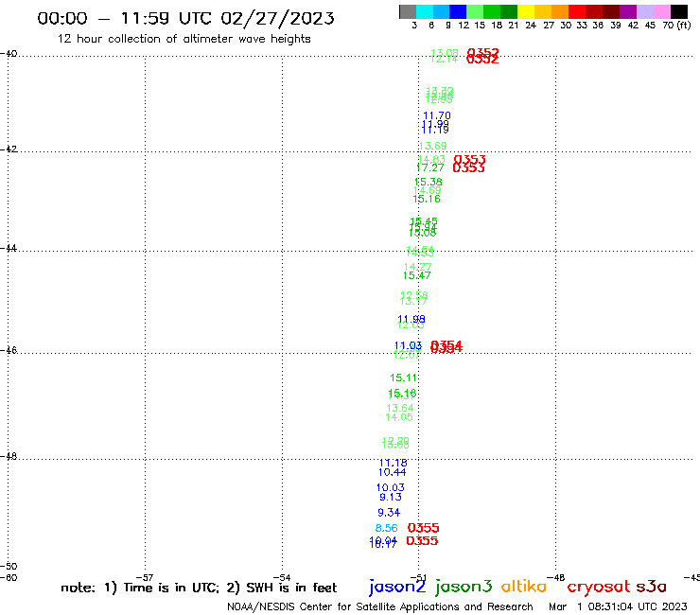700x615 pixels.
Task: Select subtitle '12 hour collection of altimeter wave heights'
Action: click(184, 39)
